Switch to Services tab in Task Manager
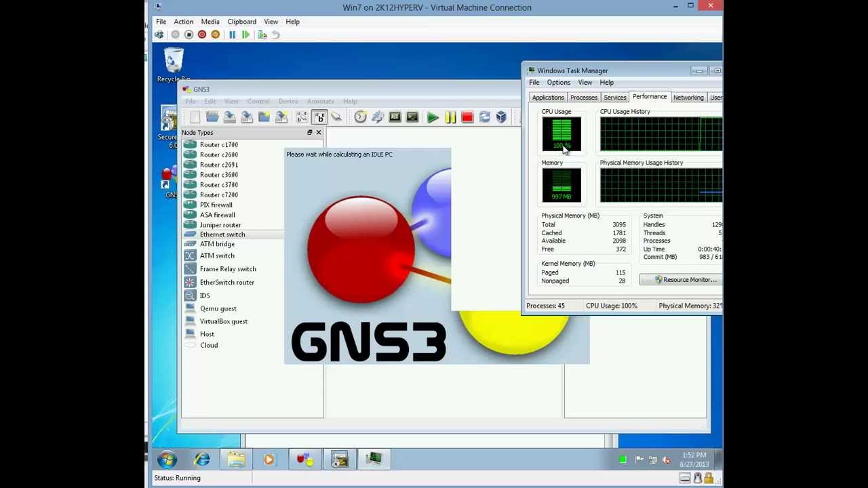The height and width of the screenshot is (488, 868). click(x=615, y=98)
